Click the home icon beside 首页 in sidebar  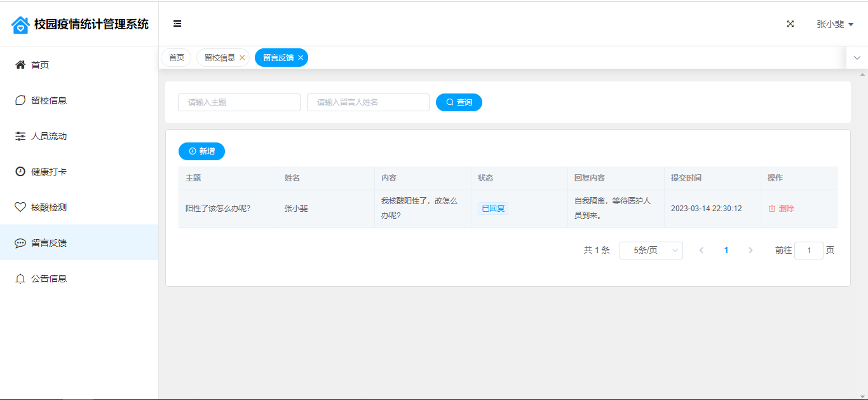[20, 65]
